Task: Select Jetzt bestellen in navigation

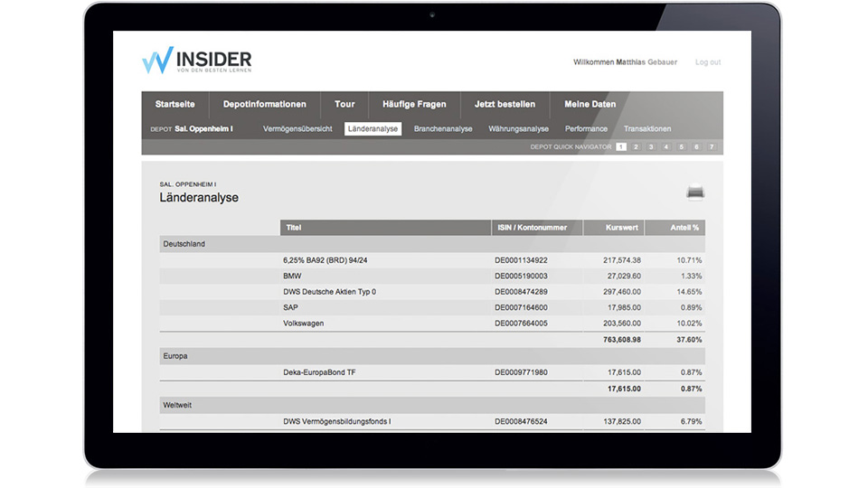Action: click(x=505, y=104)
